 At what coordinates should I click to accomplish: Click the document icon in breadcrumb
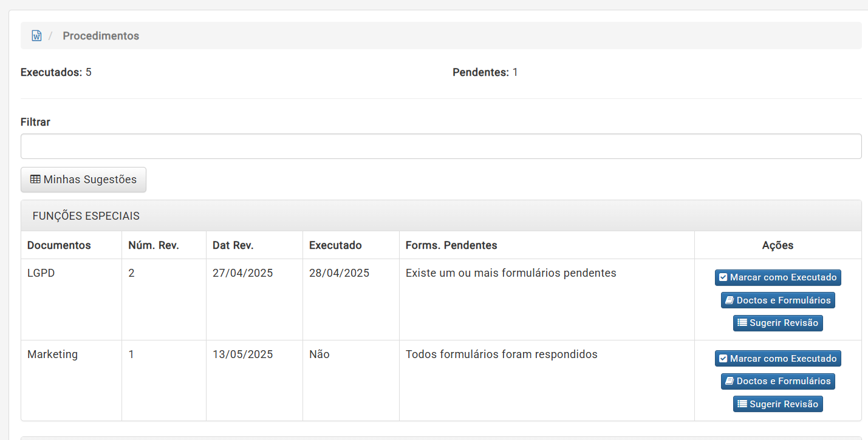coord(36,36)
